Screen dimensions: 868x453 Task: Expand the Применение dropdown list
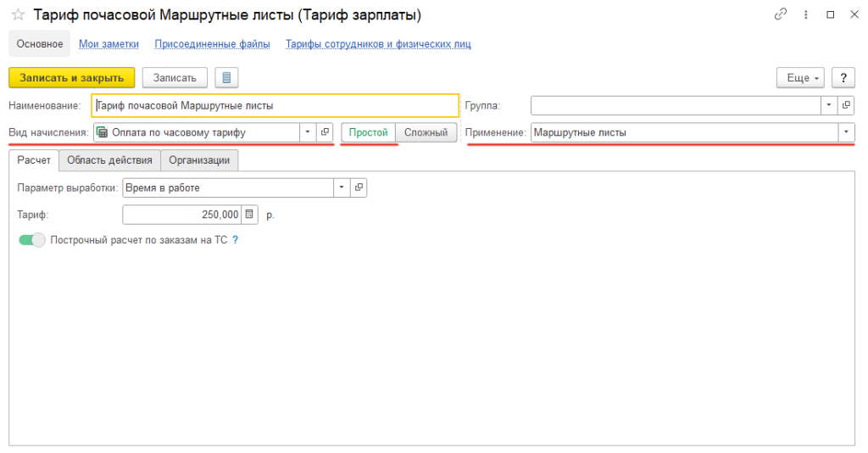click(x=846, y=132)
